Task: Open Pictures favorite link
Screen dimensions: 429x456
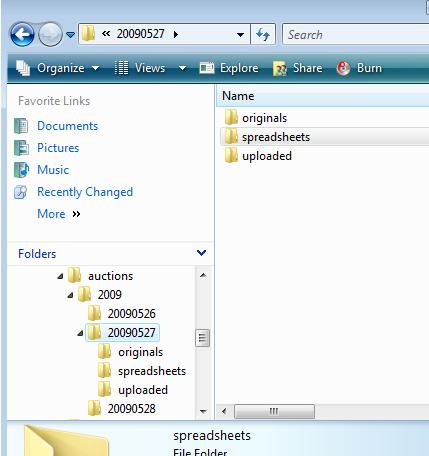Action: pos(58,148)
